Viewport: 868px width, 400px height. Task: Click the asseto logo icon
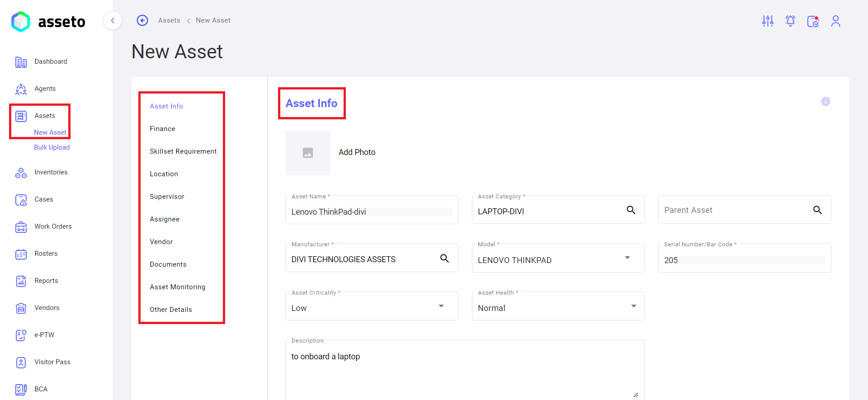click(x=21, y=21)
